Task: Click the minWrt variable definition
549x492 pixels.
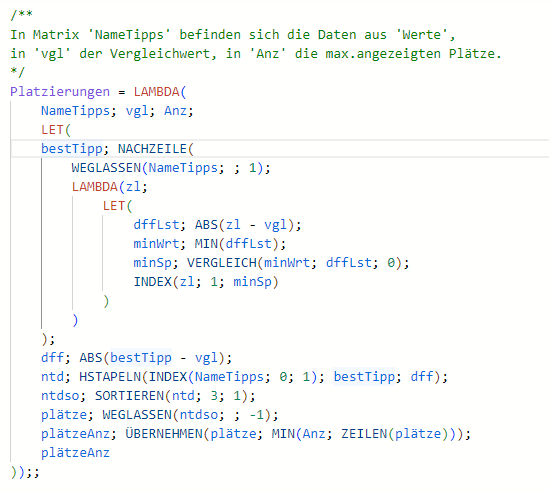Action: [156, 243]
